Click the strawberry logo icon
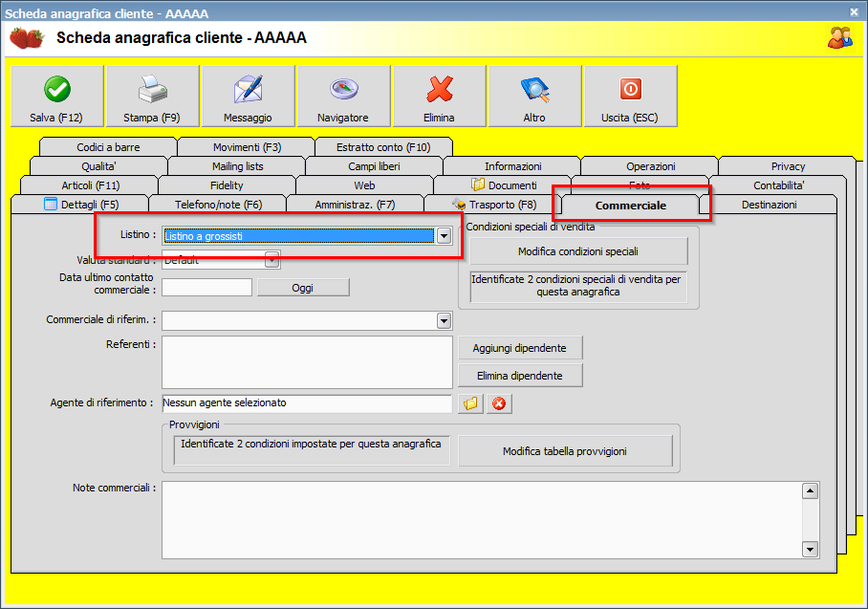The height and width of the screenshot is (609, 868). click(27, 38)
